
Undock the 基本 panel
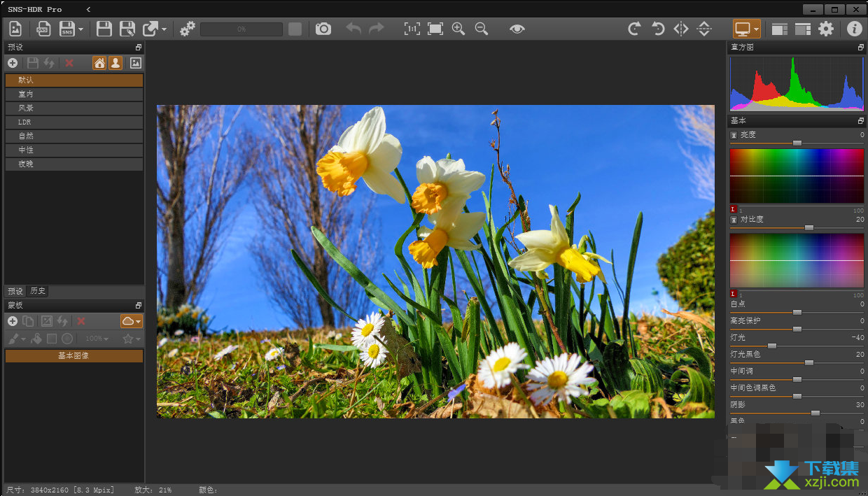pyautogui.click(x=861, y=121)
